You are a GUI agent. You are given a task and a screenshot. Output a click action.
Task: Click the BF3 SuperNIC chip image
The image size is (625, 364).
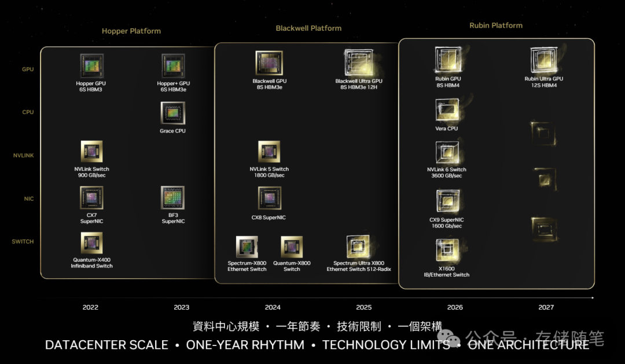coord(172,198)
